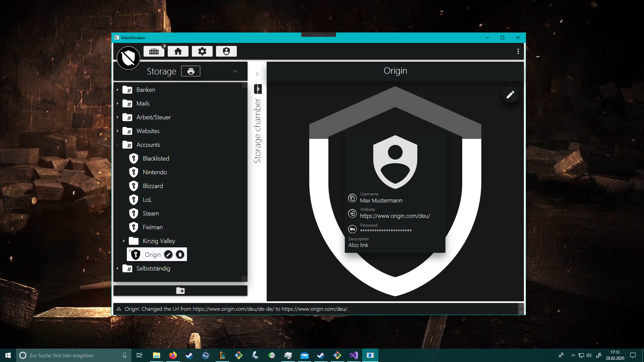The height and width of the screenshot is (362, 644).
Task: Expand the Banken folder
Action: [117, 90]
